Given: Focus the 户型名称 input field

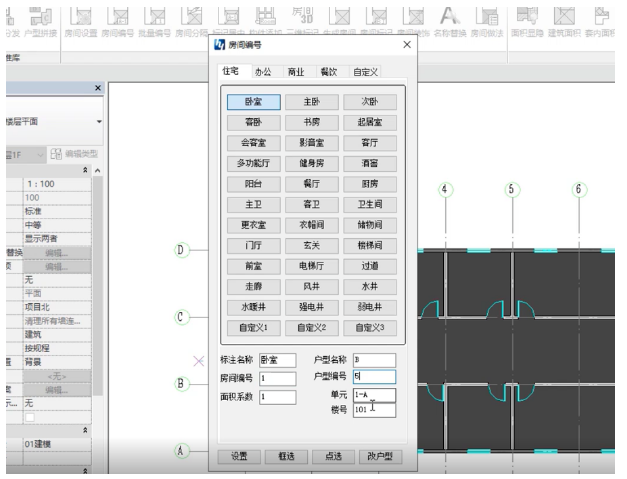Looking at the screenshot, I should tap(374, 360).
